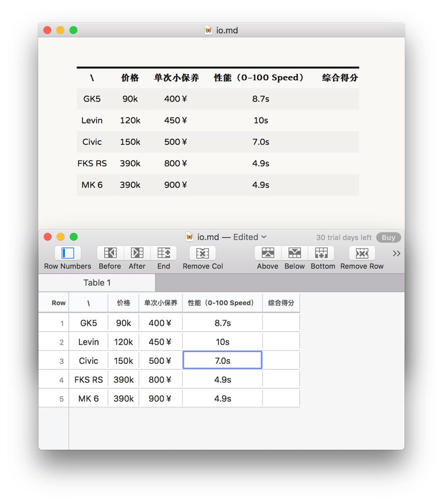Viewport: 443px width, 504px height.
Task: Select the Table 1 tab
Action: (x=97, y=283)
